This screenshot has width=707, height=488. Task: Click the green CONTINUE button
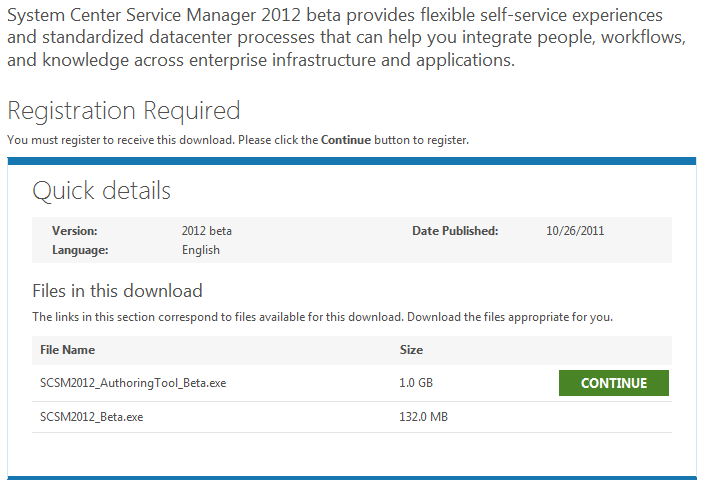[614, 383]
